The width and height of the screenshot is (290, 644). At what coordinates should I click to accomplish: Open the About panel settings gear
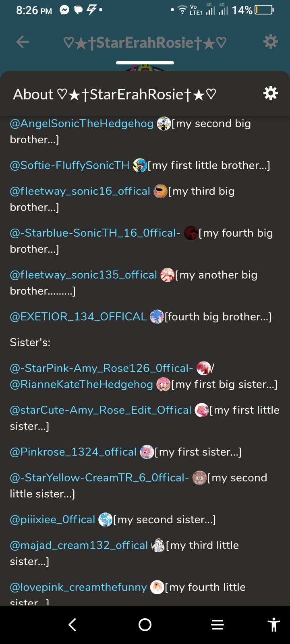[x=270, y=93]
